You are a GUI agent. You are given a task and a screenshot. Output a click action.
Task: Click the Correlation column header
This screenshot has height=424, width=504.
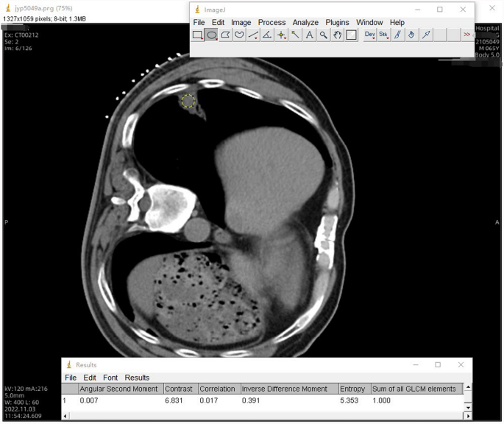click(x=219, y=389)
